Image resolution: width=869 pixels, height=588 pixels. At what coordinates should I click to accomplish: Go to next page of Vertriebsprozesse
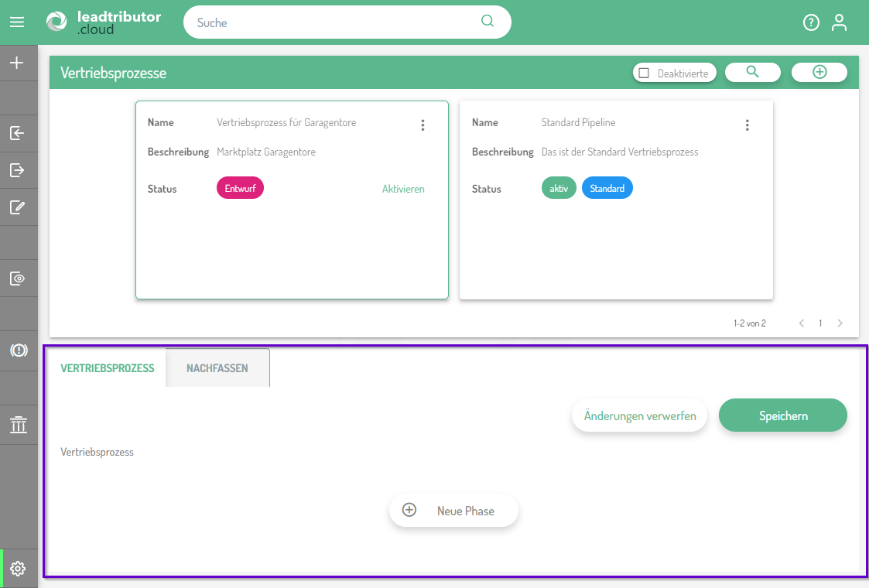[x=840, y=323]
